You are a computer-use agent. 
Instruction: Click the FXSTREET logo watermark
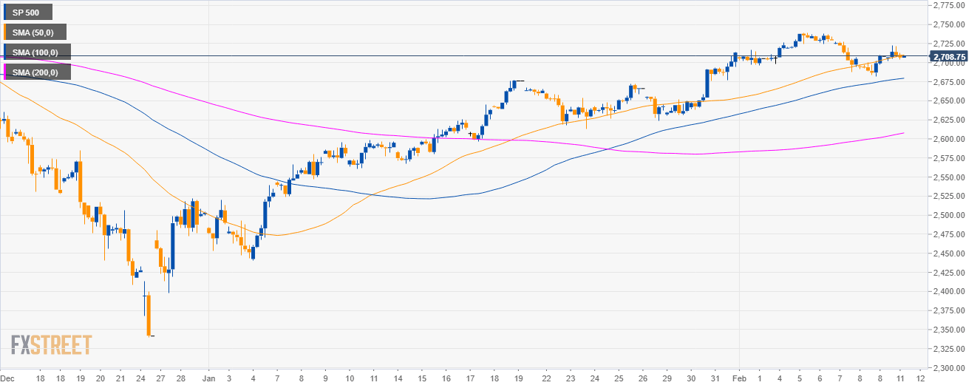pos(51,344)
